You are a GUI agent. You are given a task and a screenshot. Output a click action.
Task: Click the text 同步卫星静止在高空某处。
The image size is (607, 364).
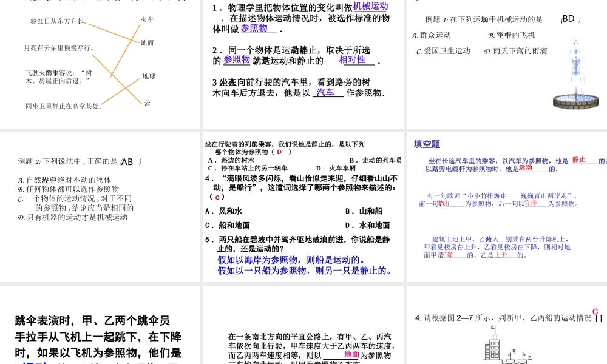pyautogui.click(x=64, y=106)
